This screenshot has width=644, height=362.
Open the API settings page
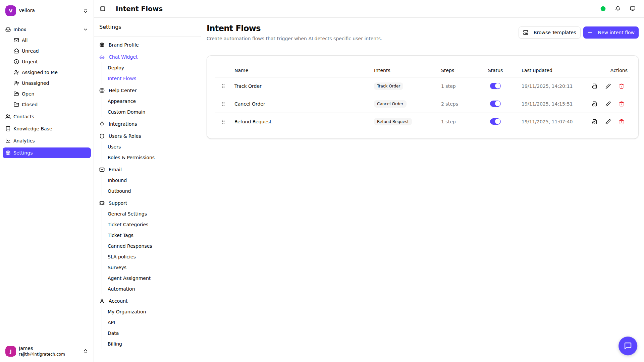point(111,322)
